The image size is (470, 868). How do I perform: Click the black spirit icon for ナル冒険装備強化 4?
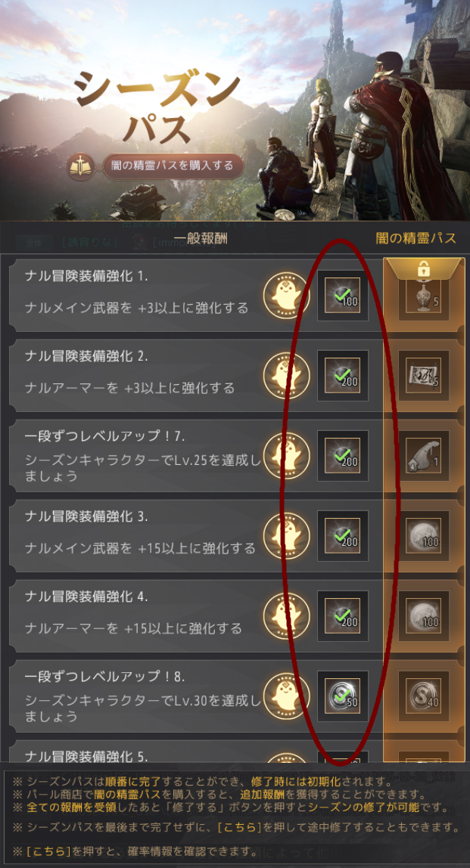pos(286,616)
